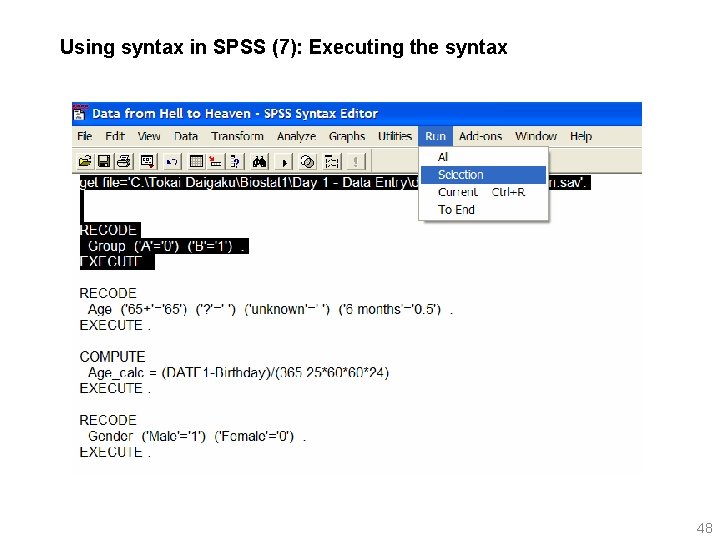
Task: Open the Add-ons menu
Action: [x=480, y=136]
